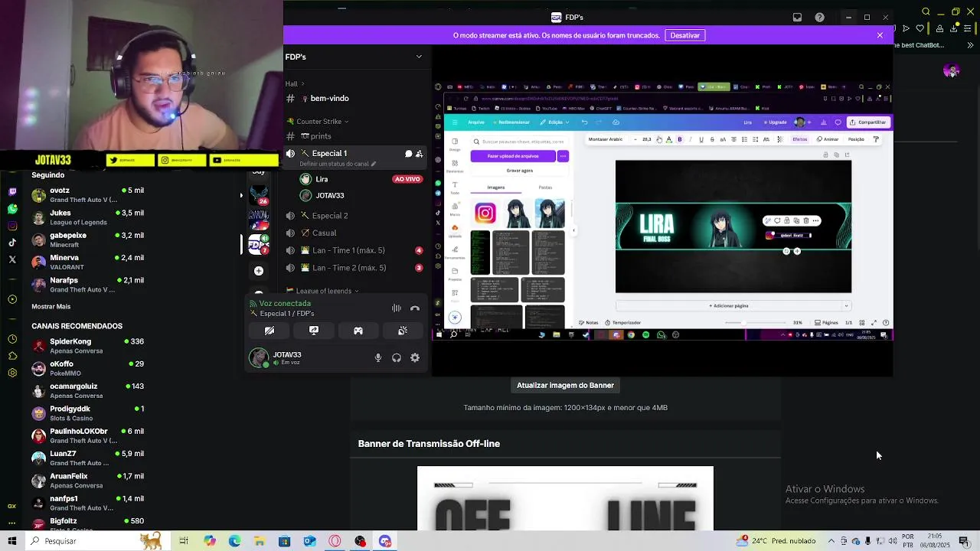Click the screen share button in Discord
The width and height of the screenshot is (980, 551).
314,331
